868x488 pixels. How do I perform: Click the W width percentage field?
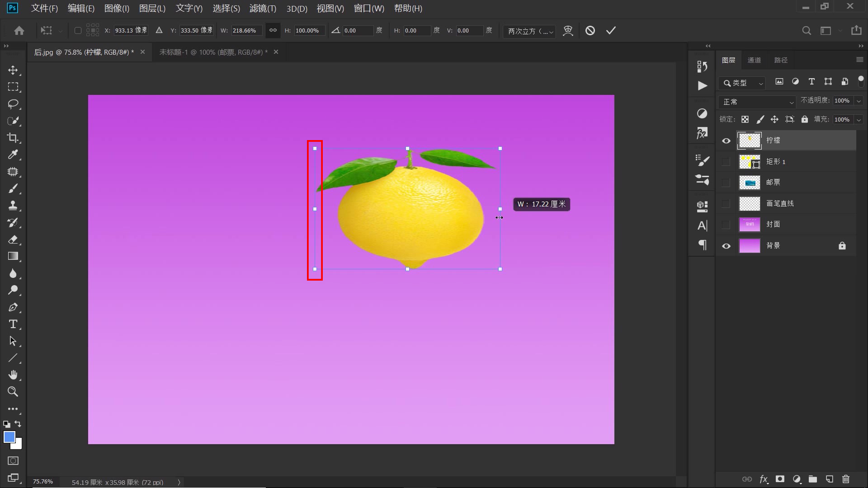pyautogui.click(x=246, y=30)
